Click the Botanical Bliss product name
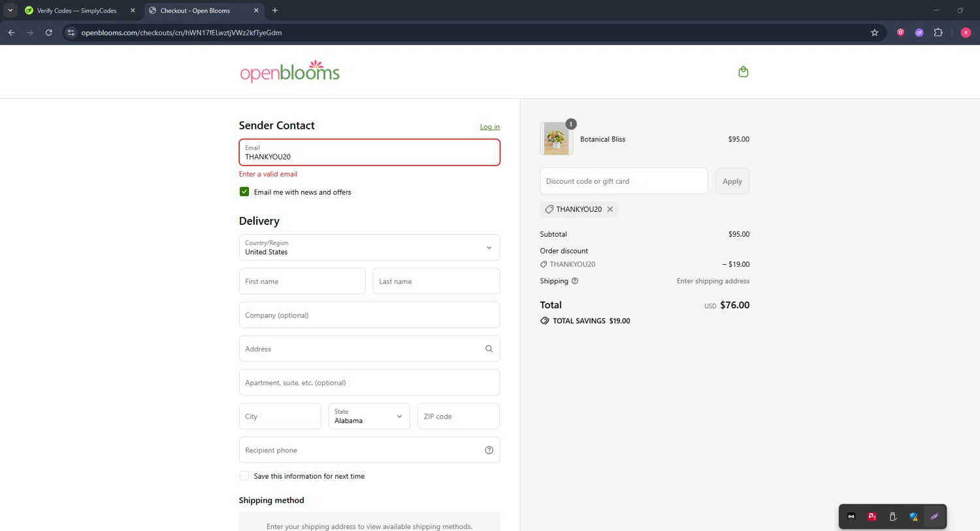The image size is (980, 531). point(602,139)
